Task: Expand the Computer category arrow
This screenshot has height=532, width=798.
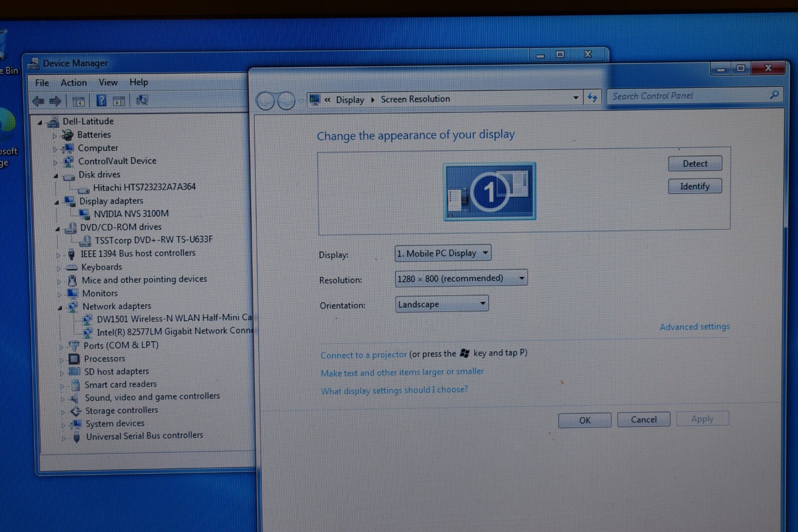Action: (x=55, y=149)
